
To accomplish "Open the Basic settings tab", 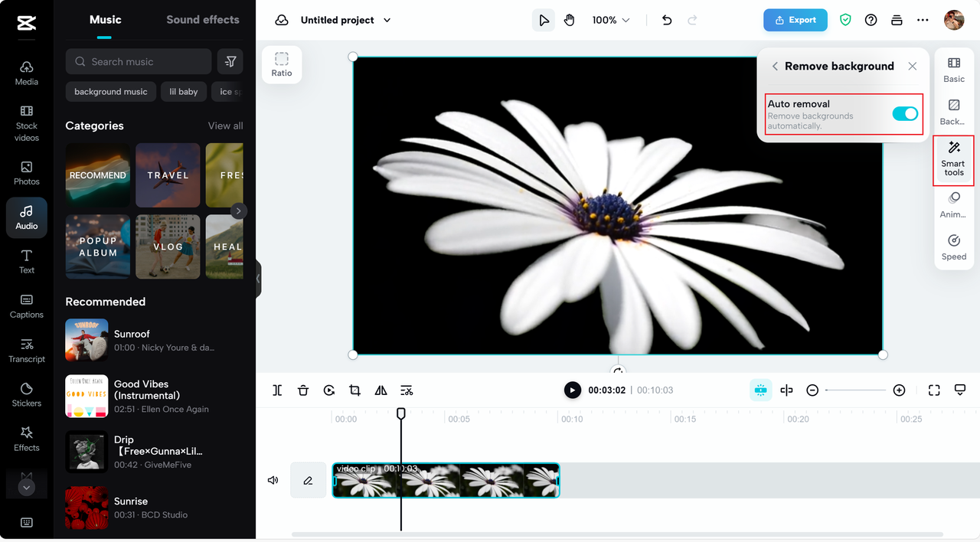I will (x=954, y=70).
